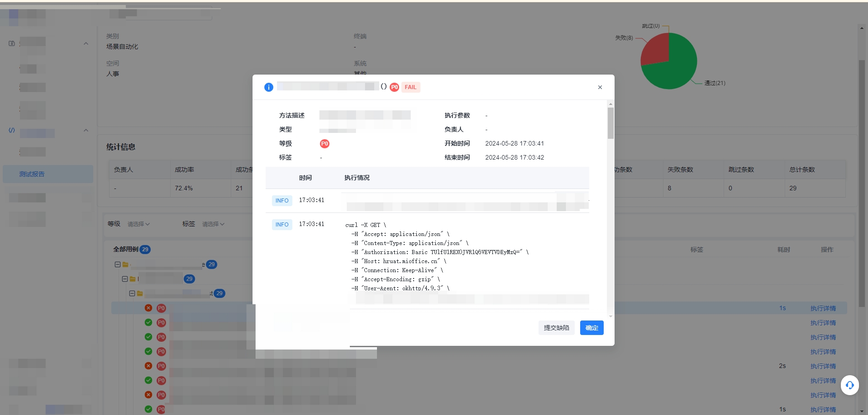The height and width of the screenshot is (415, 868).
Task: Close the execution detail dialog
Action: tap(600, 87)
